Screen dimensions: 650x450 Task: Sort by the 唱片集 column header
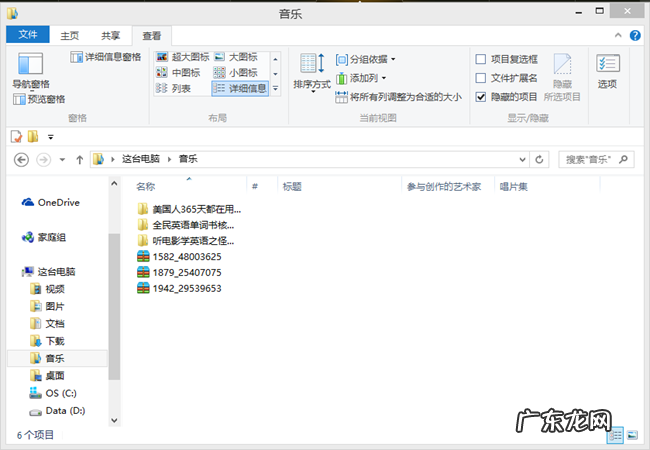(x=547, y=186)
